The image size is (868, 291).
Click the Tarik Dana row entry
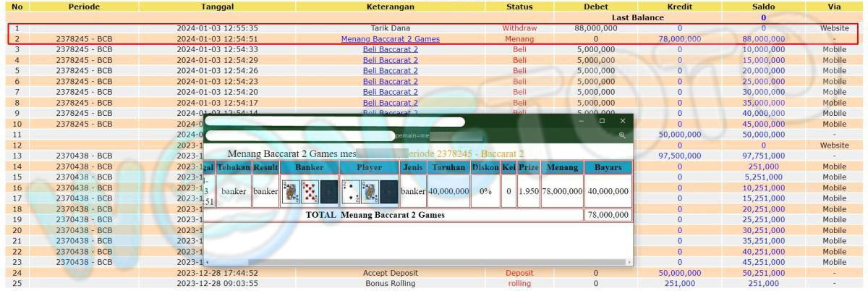coord(390,28)
